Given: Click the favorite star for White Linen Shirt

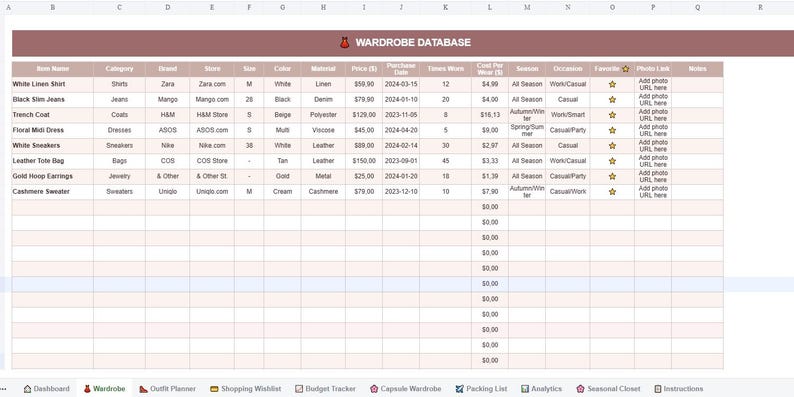Looking at the screenshot, I should (x=612, y=84).
